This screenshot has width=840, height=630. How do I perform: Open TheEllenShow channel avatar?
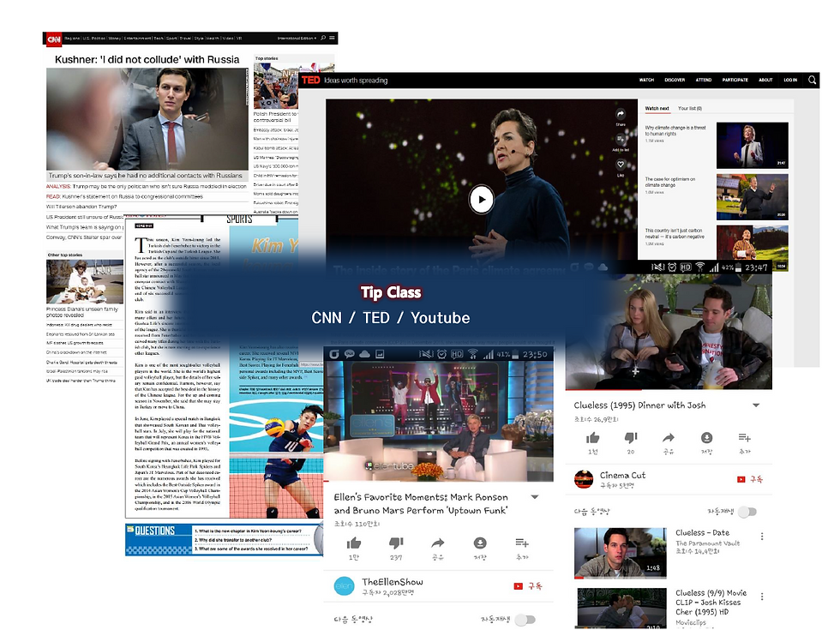(344, 586)
